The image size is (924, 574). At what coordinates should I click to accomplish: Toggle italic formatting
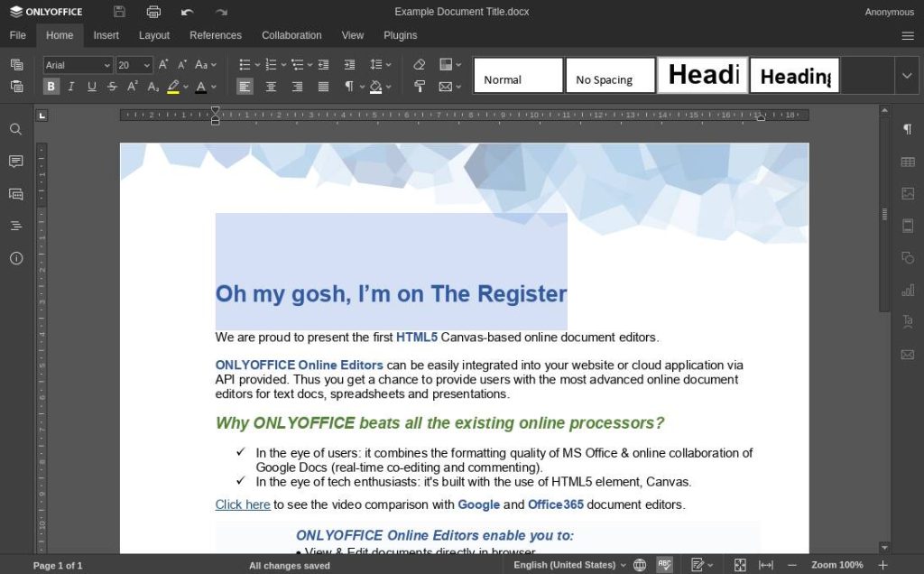pos(71,87)
